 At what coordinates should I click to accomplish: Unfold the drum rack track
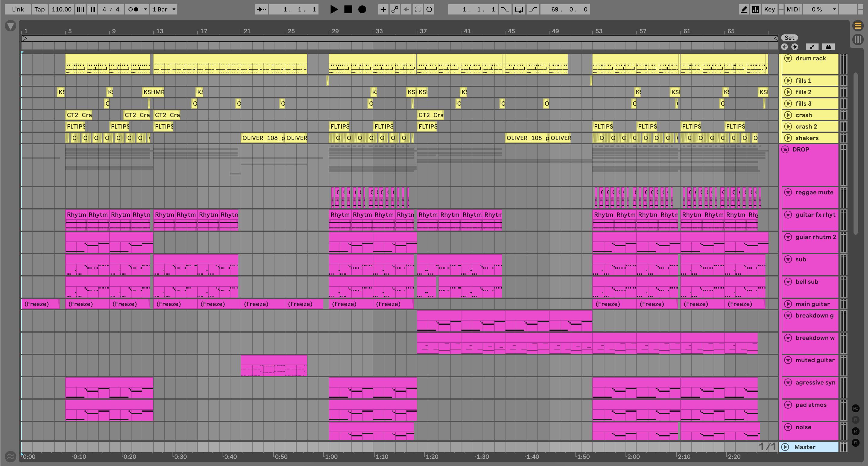(788, 58)
